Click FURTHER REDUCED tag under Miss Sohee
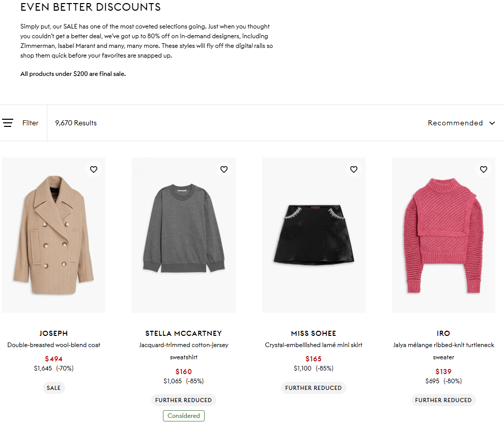 [x=314, y=388]
